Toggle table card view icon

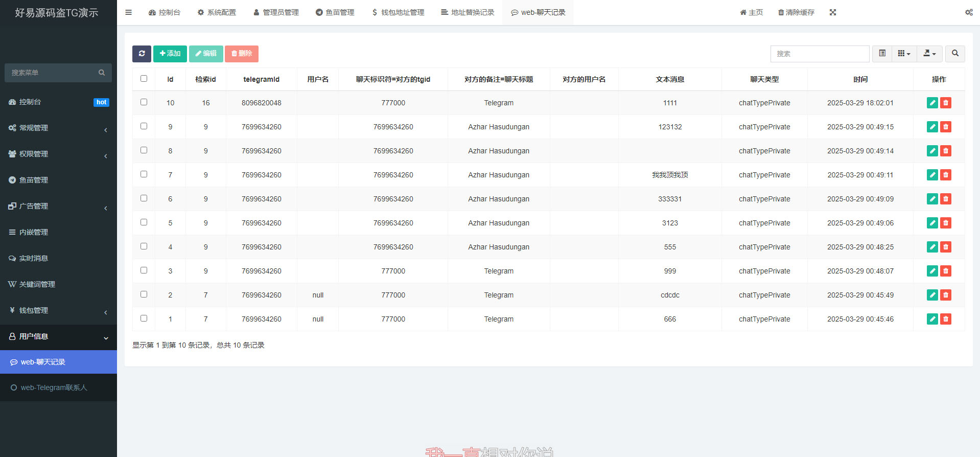882,54
